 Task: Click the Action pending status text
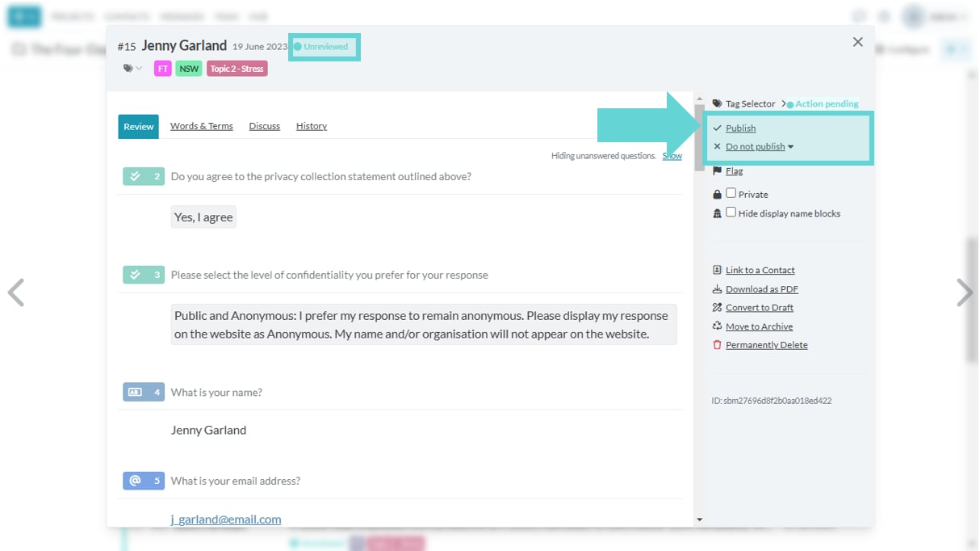pos(827,104)
